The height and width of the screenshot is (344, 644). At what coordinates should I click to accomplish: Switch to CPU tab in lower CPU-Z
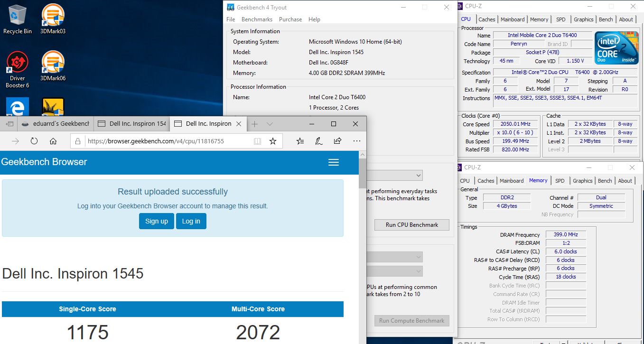click(465, 181)
